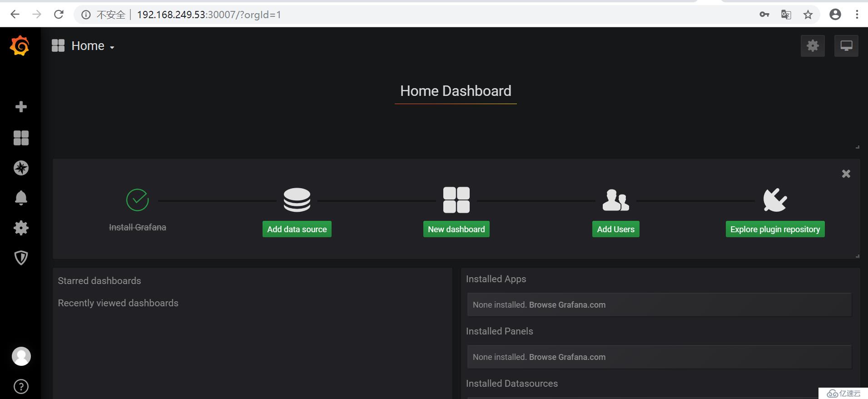The width and height of the screenshot is (868, 399).
Task: Open the user profile avatar in the sidebar
Action: [x=21, y=356]
